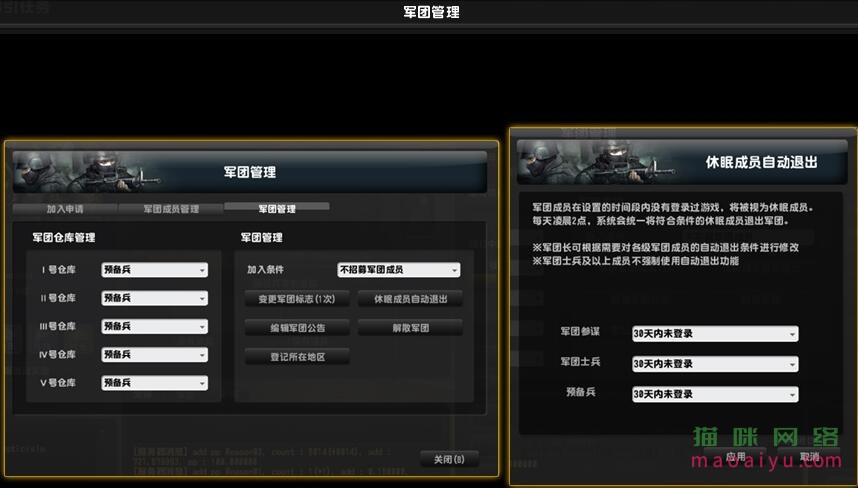This screenshot has height=488, width=858.
Task: Click the 解散军团 button
Action: pos(410,328)
